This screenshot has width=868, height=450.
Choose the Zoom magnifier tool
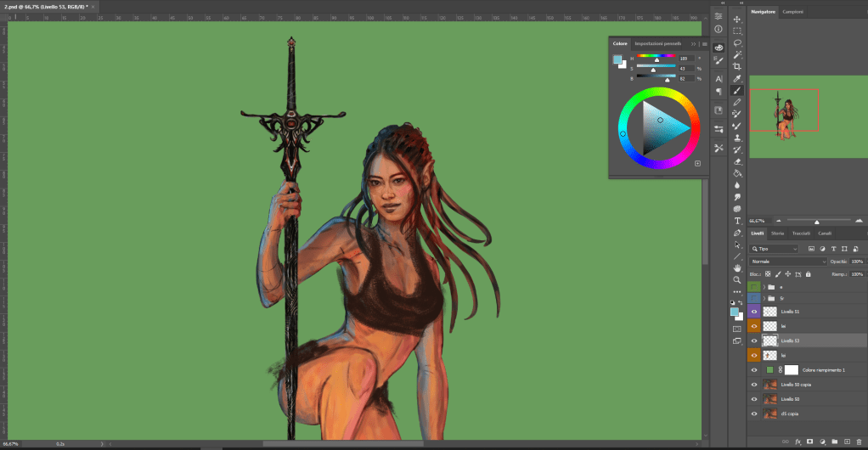(737, 279)
